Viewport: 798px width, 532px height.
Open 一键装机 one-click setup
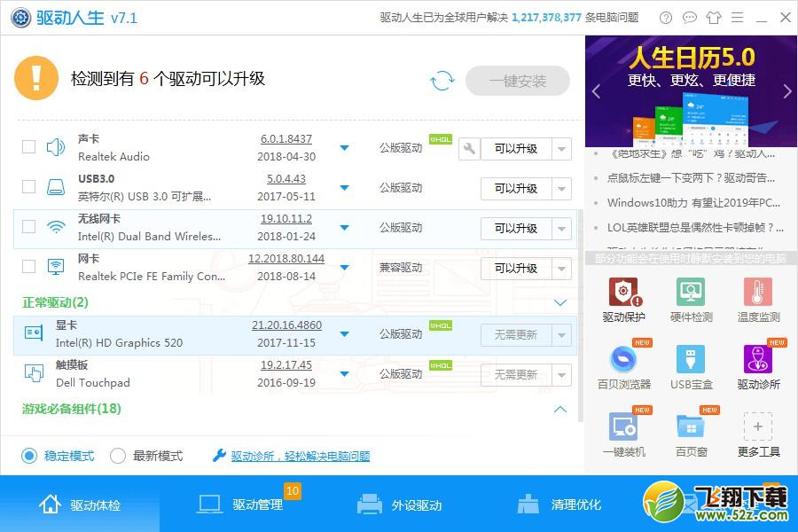point(623,432)
